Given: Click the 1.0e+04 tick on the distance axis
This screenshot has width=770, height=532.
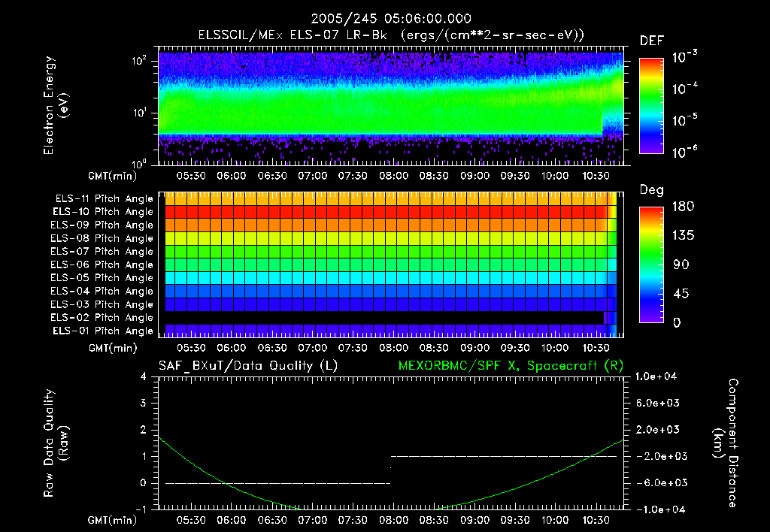Looking at the screenshot, I should click(x=656, y=376).
